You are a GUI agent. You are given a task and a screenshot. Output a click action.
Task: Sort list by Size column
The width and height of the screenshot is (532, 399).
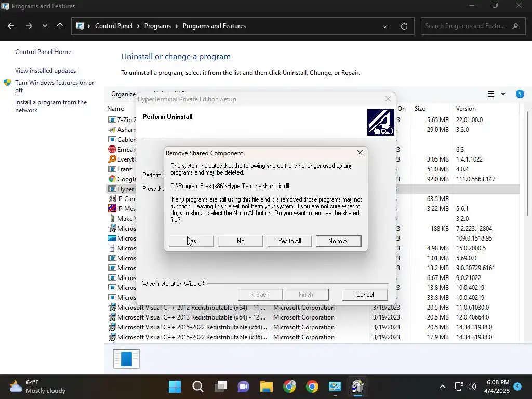point(420,109)
